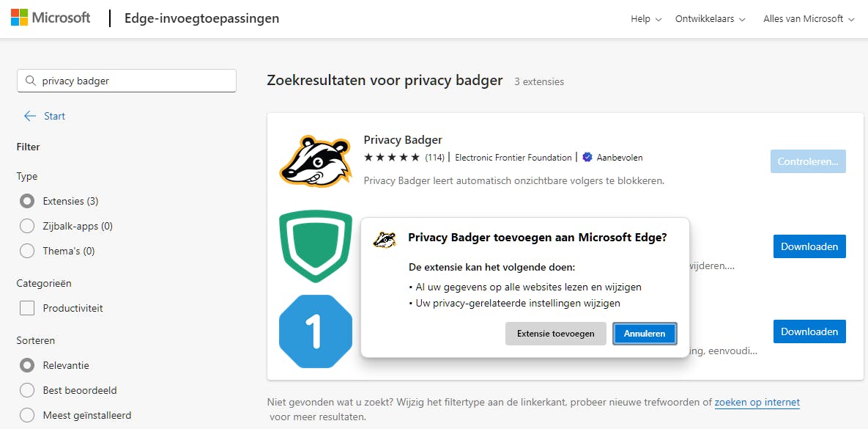Click the back arrow next to Start
This screenshot has width=868, height=429.
point(30,116)
